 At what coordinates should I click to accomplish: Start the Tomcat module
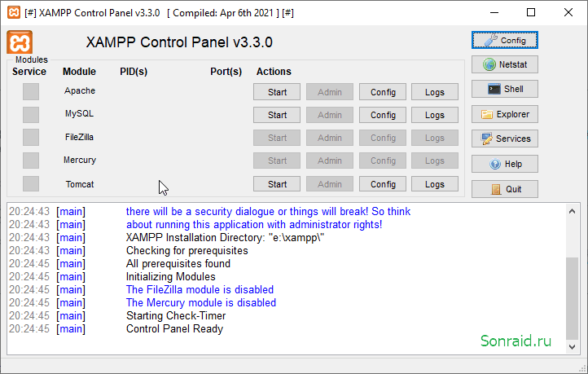277,184
